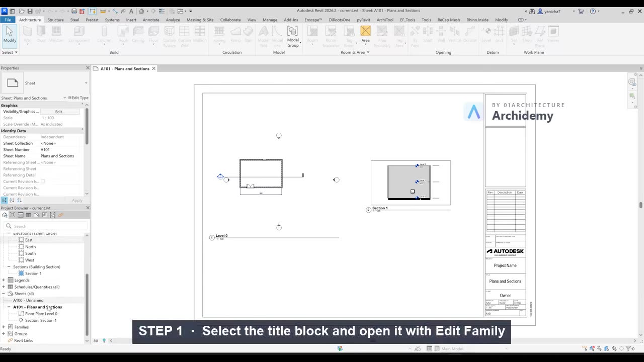
Task: Switch to the pyRevit ribbon tab
Action: coord(363,20)
